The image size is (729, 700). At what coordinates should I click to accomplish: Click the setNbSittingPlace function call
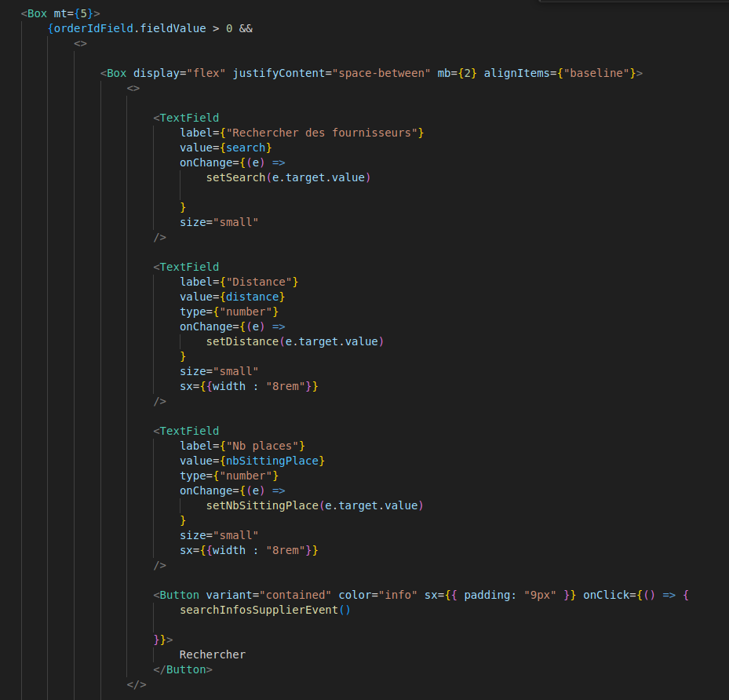pos(262,505)
